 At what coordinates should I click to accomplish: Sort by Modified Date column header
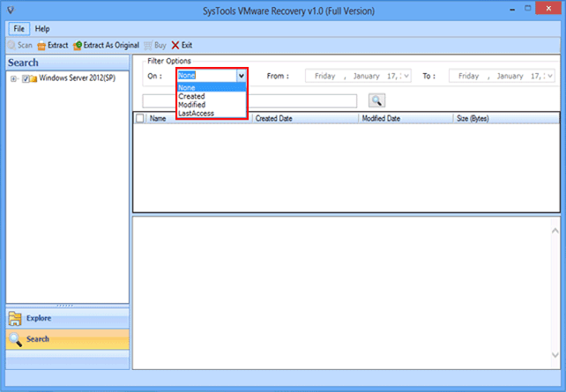[406, 118]
